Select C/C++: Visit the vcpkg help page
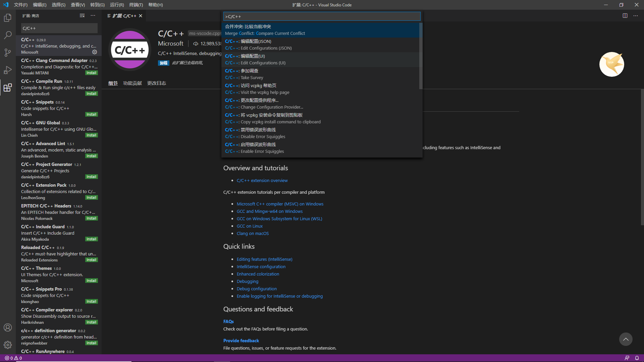Screen dimensions: 644x362 (x=320, y=89)
